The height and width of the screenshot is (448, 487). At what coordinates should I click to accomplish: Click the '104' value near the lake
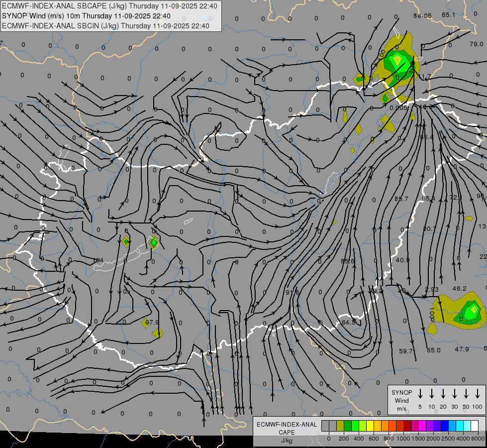98,260
